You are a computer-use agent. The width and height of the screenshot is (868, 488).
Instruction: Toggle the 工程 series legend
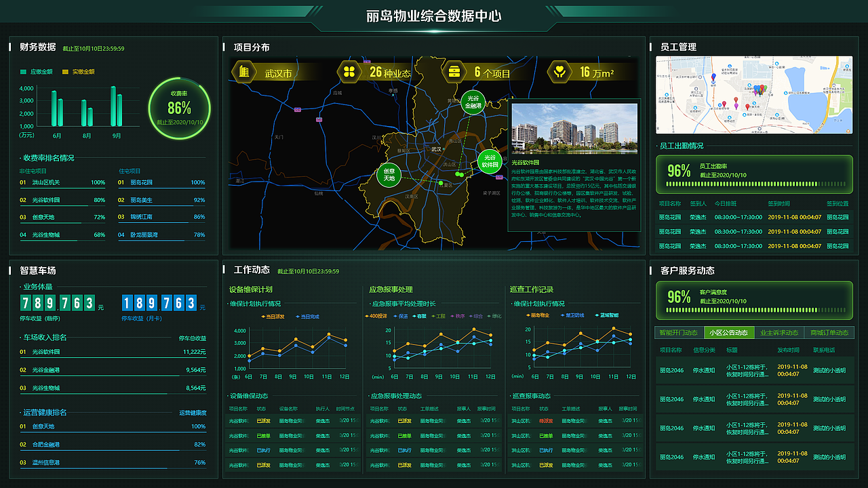point(438,316)
